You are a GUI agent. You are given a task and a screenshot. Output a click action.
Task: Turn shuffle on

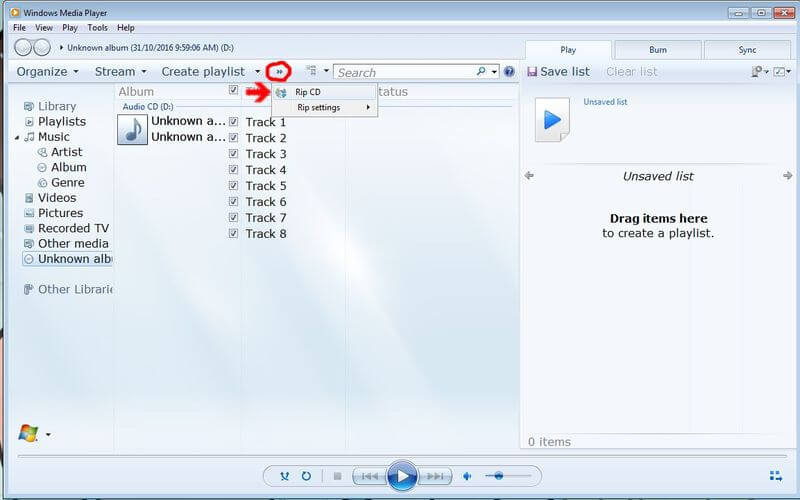pyautogui.click(x=285, y=476)
